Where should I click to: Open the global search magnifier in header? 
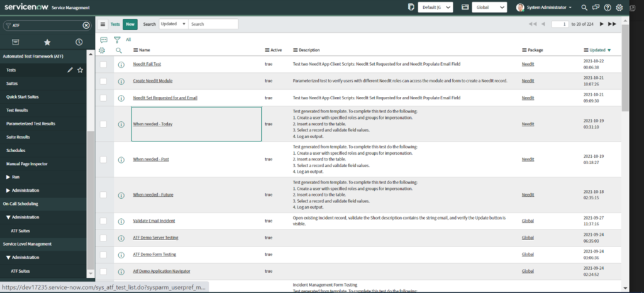pos(584,8)
